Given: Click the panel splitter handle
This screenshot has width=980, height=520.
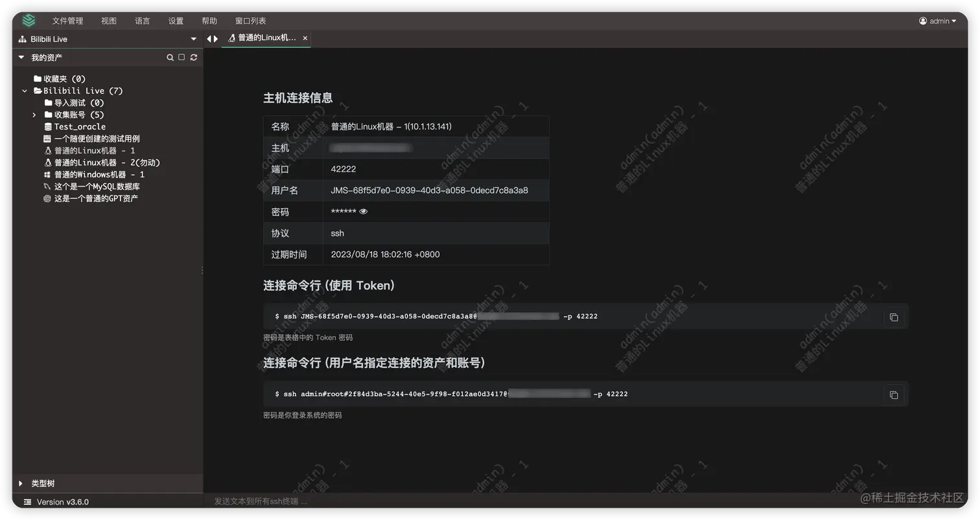Looking at the screenshot, I should coord(202,270).
